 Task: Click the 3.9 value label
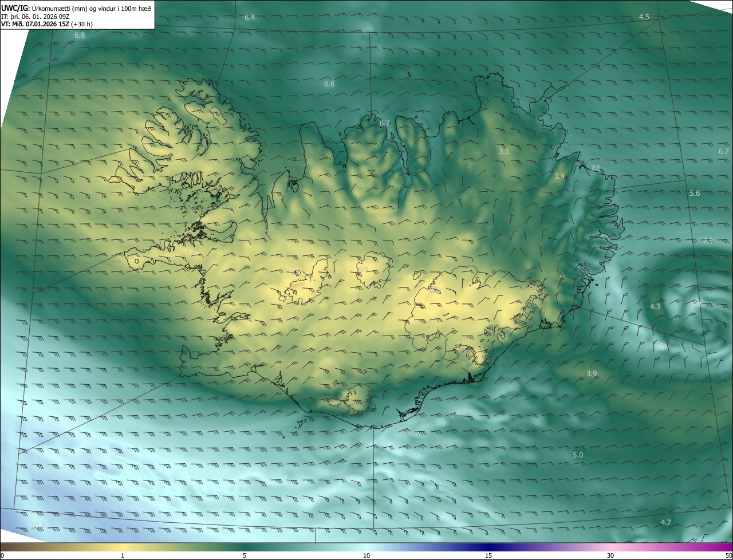tap(592, 373)
